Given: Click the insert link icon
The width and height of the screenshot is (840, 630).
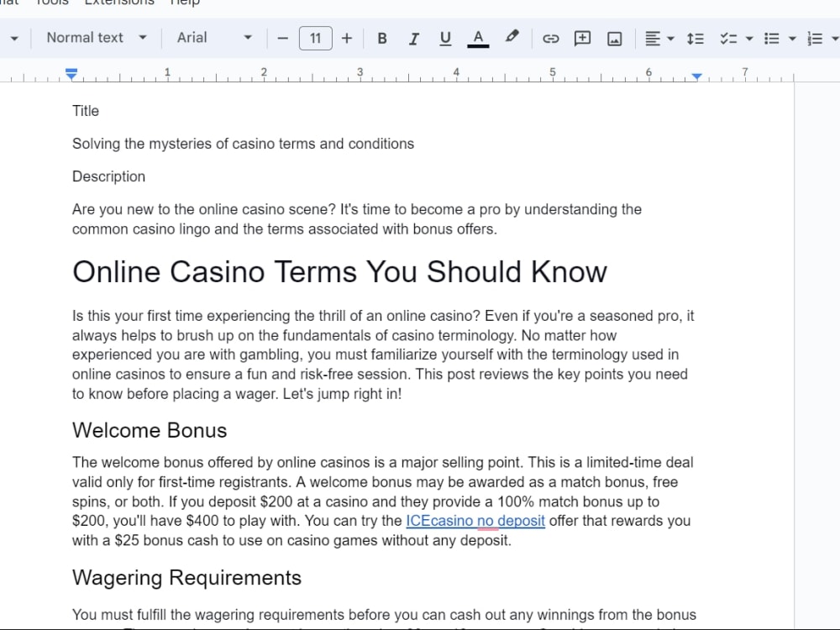Looking at the screenshot, I should click(x=551, y=39).
